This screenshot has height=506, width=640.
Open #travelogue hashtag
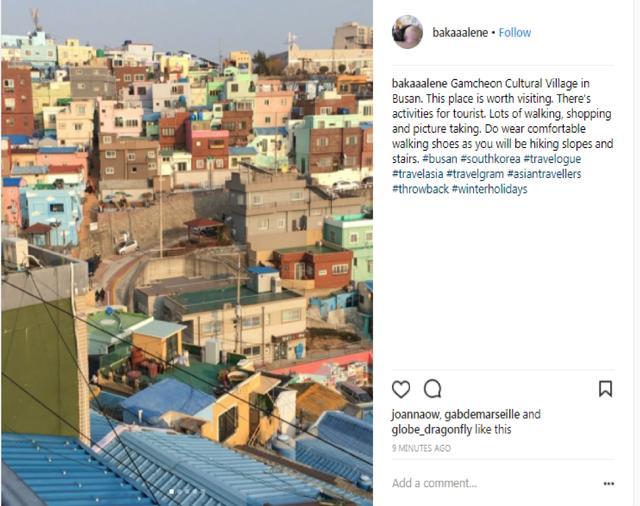point(552,159)
